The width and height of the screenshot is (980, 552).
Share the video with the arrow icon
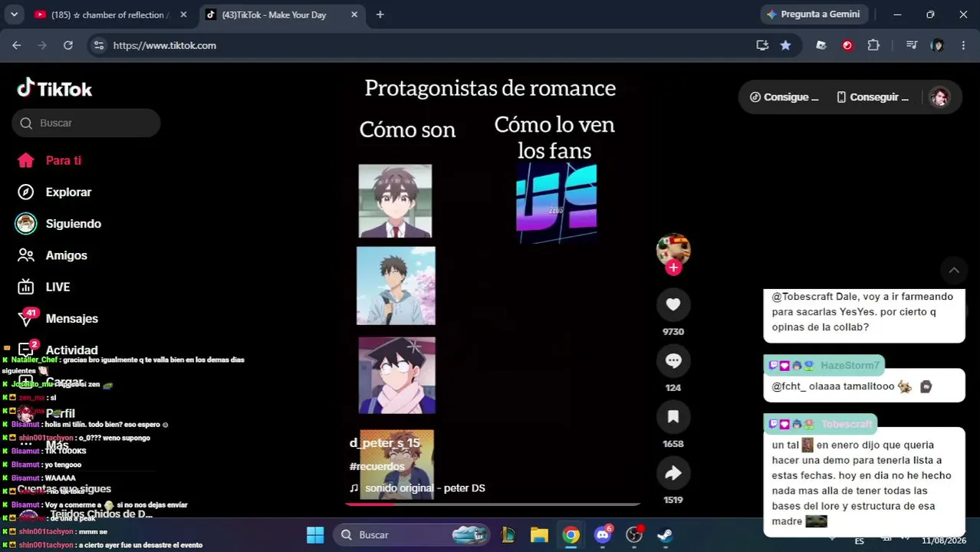tap(673, 473)
